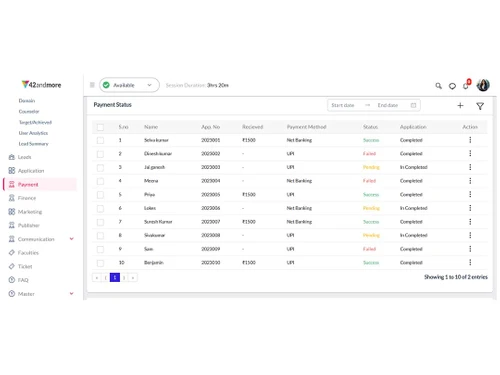
Task: Toggle the select-all header checkbox
Action: click(100, 127)
